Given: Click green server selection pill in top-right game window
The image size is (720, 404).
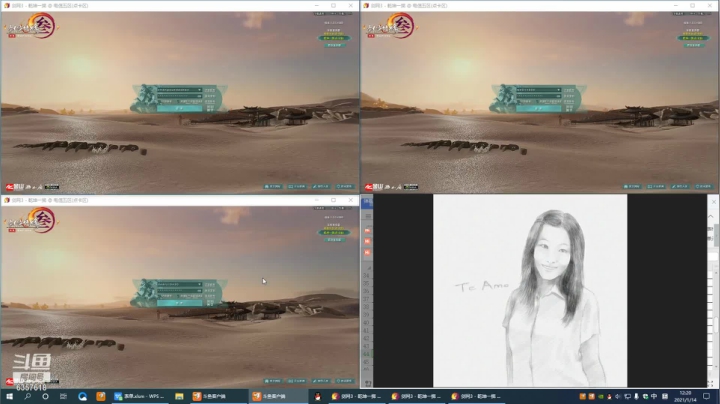Looking at the screenshot, I should coord(693,38).
